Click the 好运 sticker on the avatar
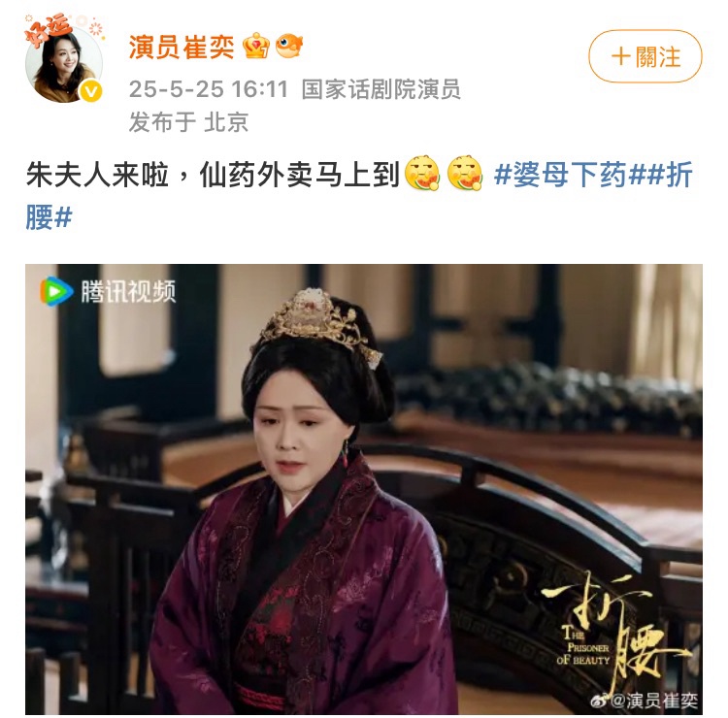The width and height of the screenshot is (728, 718). (x=48, y=29)
